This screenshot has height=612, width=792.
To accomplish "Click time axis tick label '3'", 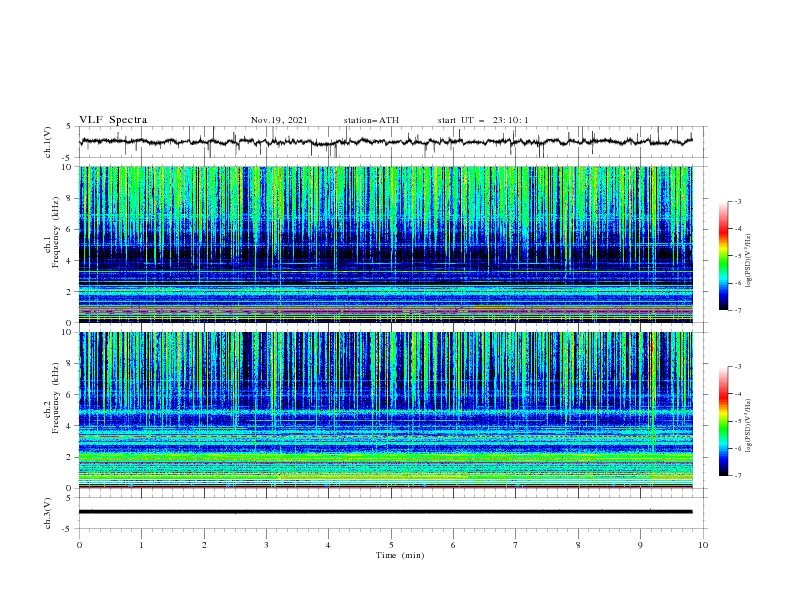I will pyautogui.click(x=266, y=545).
